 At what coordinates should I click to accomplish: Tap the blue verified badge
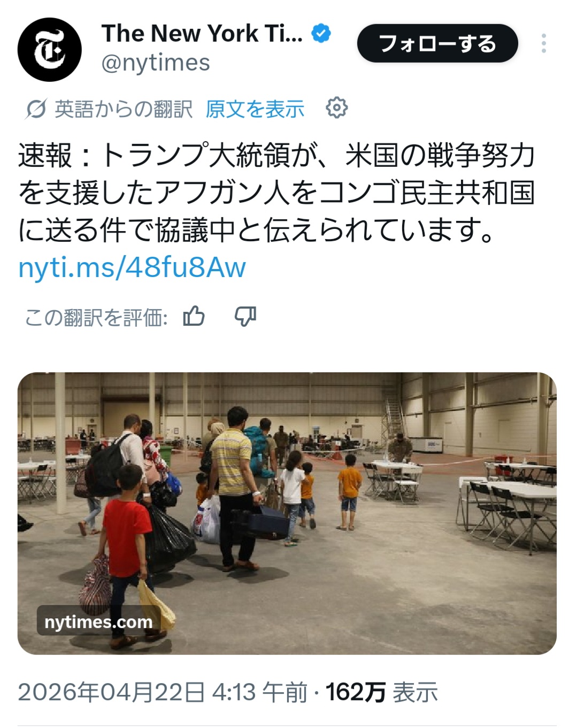321,33
